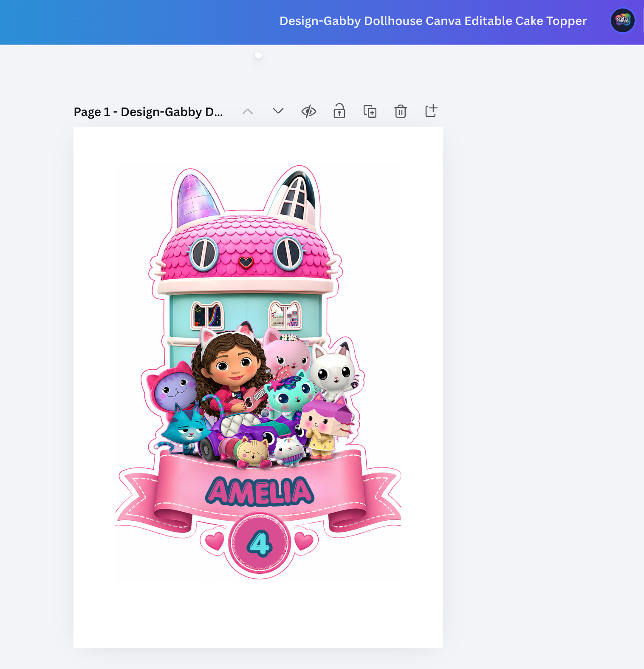This screenshot has height=669, width=644.
Task: Select the pink heart left of the badge
Action: click(x=215, y=541)
